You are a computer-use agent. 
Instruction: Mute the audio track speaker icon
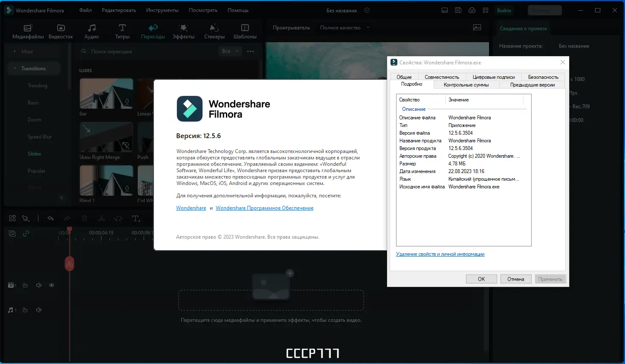39,310
